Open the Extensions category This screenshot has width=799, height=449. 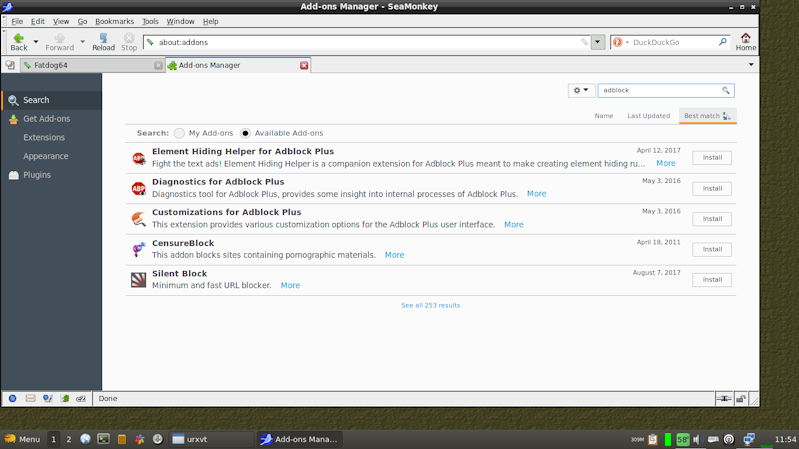tap(51, 138)
